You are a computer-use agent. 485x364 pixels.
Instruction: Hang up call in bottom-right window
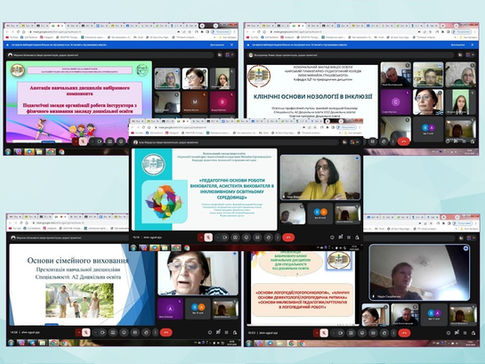tap(404, 333)
